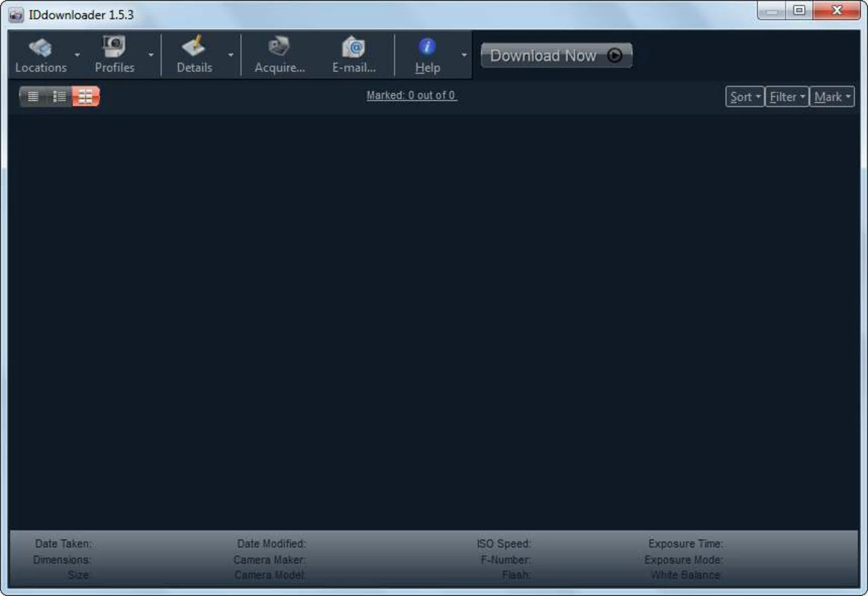Open the Locations toolbar button

coord(40,55)
